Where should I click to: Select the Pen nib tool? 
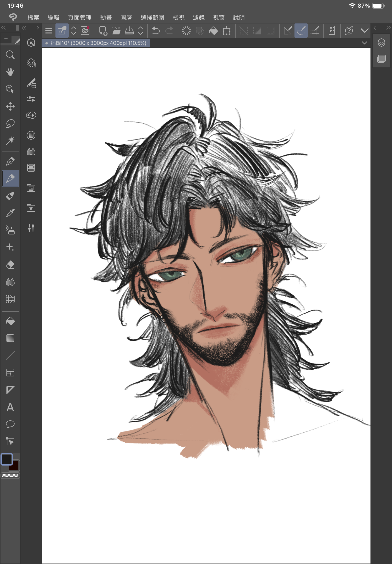[x=10, y=161]
